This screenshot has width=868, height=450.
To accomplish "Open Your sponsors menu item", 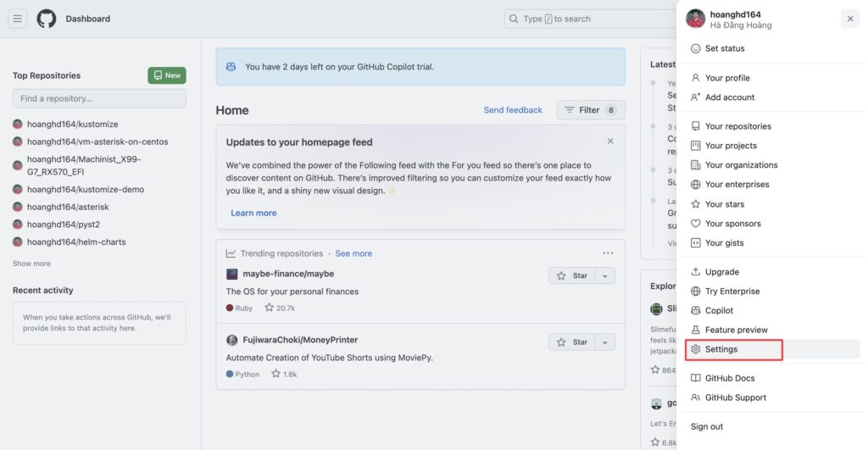I will [x=772, y=224].
